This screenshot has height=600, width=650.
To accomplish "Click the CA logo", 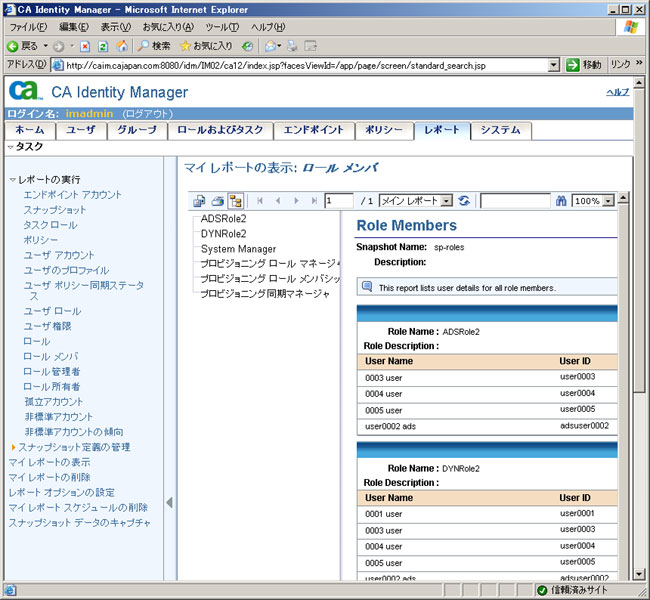I will tap(25, 90).
